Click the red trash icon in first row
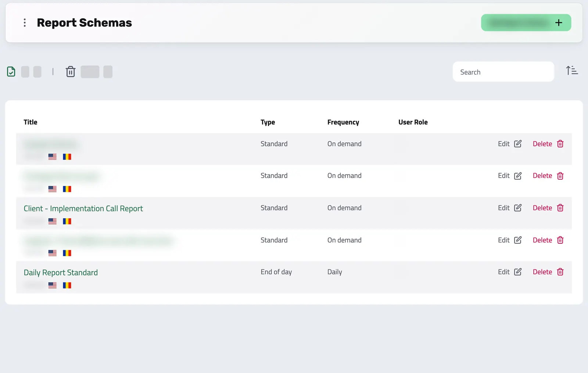Viewport: 588px width, 373px height. pos(560,144)
